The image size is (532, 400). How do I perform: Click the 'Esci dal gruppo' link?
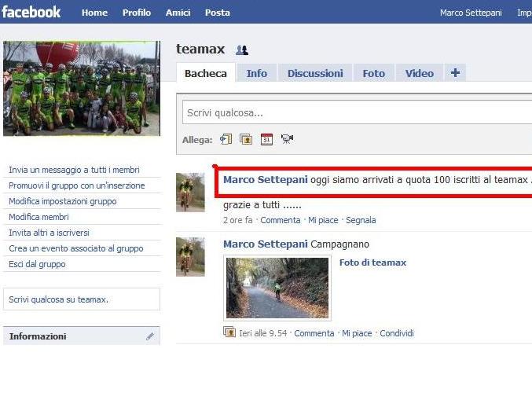37,264
